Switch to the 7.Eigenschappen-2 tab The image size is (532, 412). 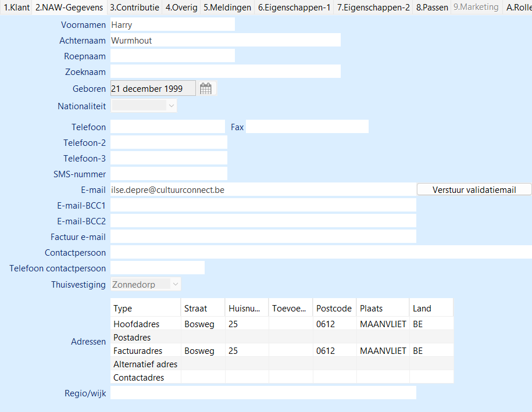[x=373, y=8]
